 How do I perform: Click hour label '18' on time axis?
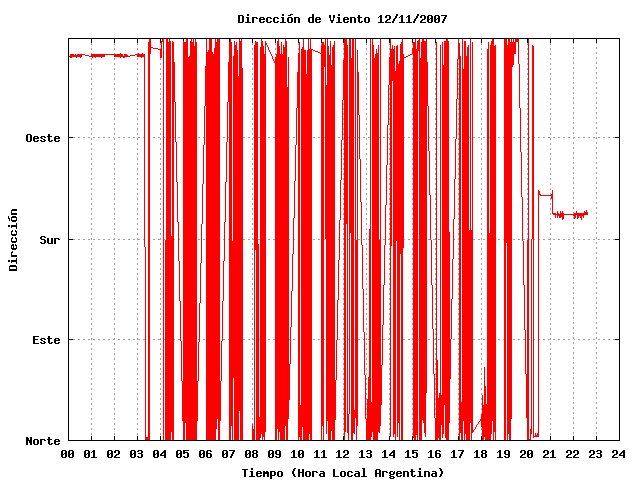tap(481, 454)
